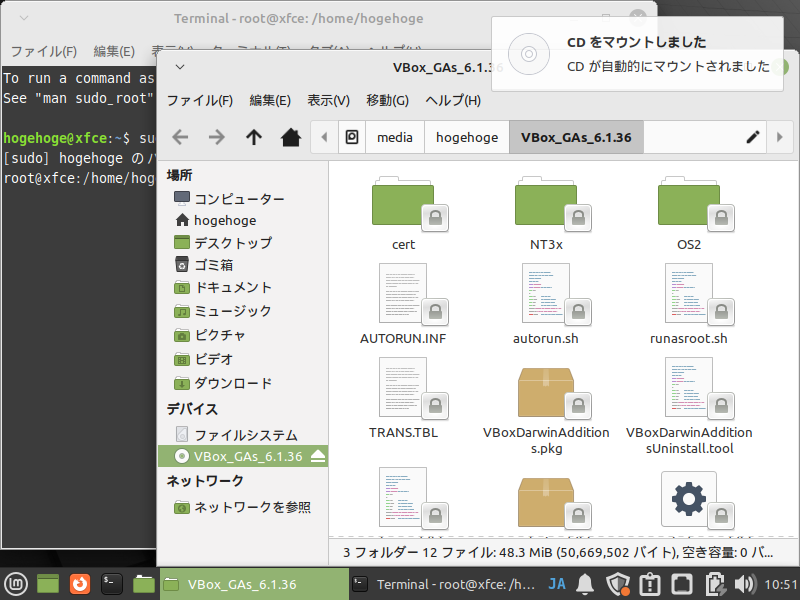Select the gear executable file icon
Screen dimensions: 800x600
[689, 499]
